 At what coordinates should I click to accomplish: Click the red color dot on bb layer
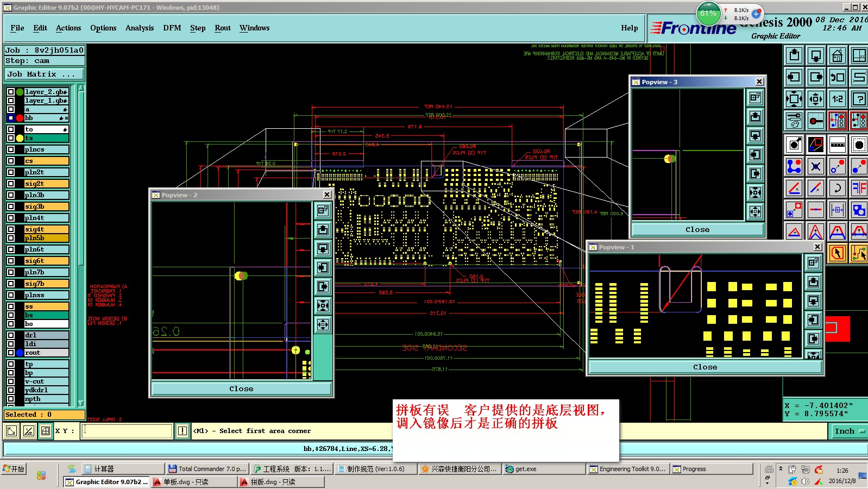click(x=20, y=118)
